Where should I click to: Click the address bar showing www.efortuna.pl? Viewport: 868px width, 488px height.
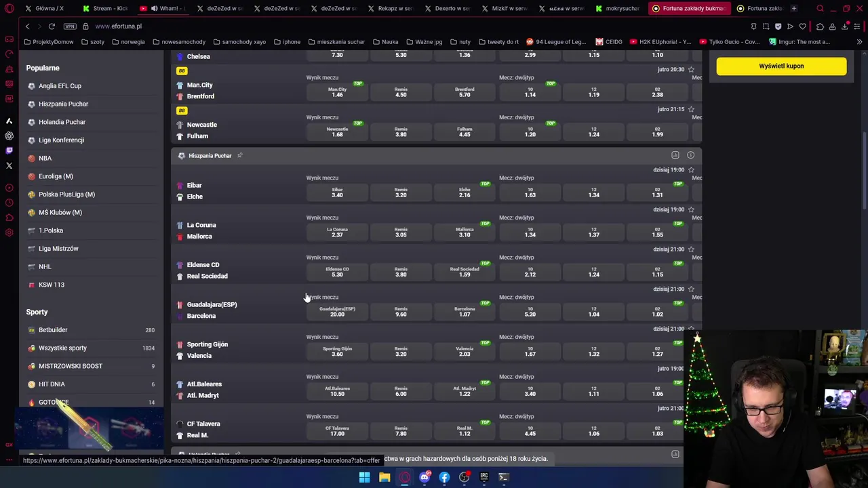[x=118, y=26]
